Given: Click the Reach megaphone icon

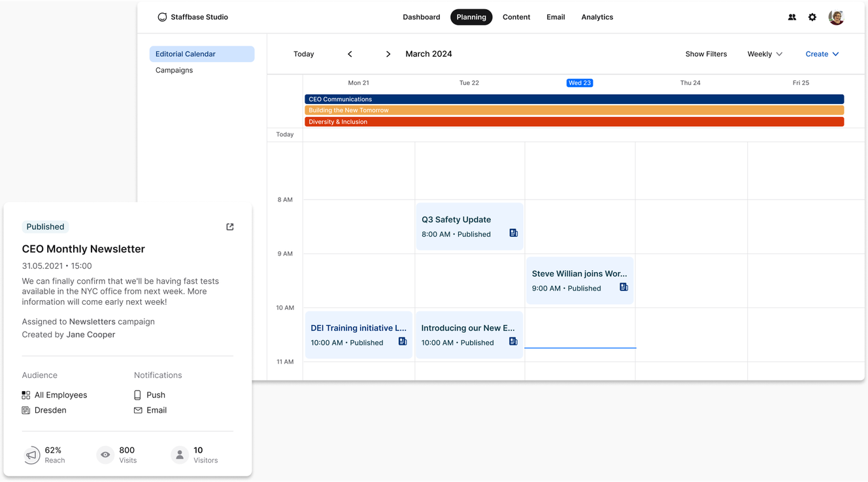Looking at the screenshot, I should coord(32,455).
